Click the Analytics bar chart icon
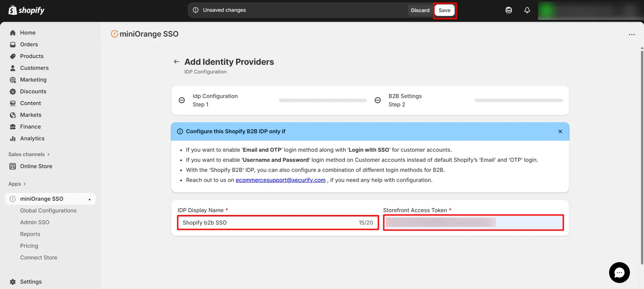This screenshot has height=289, width=644. (x=13, y=138)
